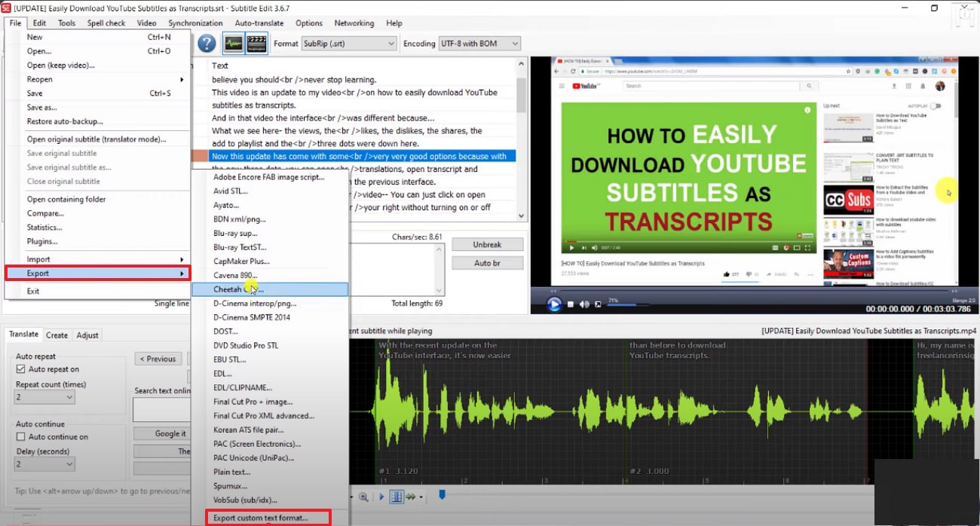
Task: Toggle the waveform center-on-video icon
Action: pyautogui.click(x=397, y=497)
